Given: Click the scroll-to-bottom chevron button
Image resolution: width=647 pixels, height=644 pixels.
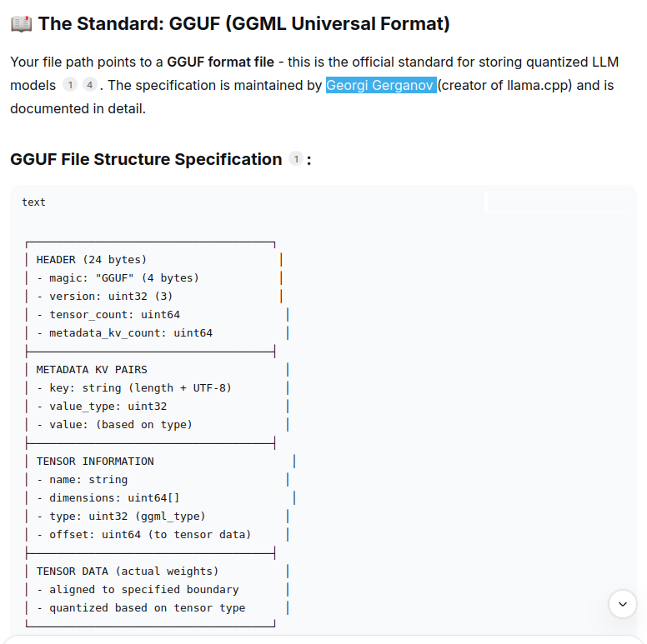Looking at the screenshot, I should coord(623,604).
